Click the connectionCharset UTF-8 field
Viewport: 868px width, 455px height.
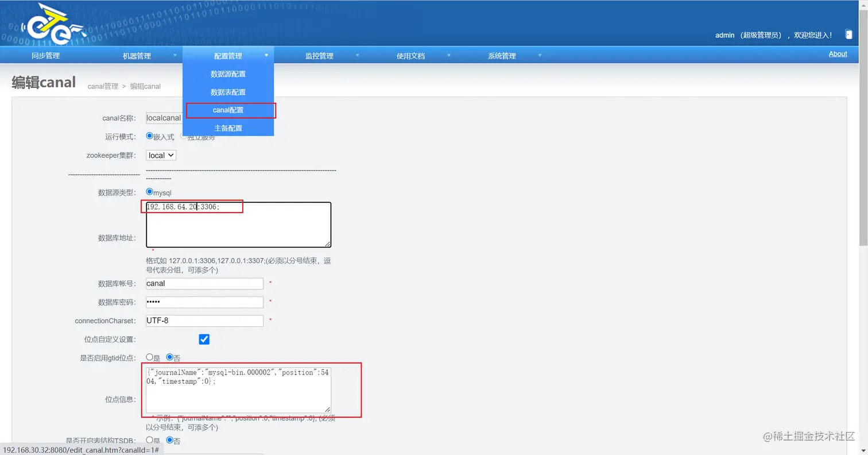click(x=204, y=321)
